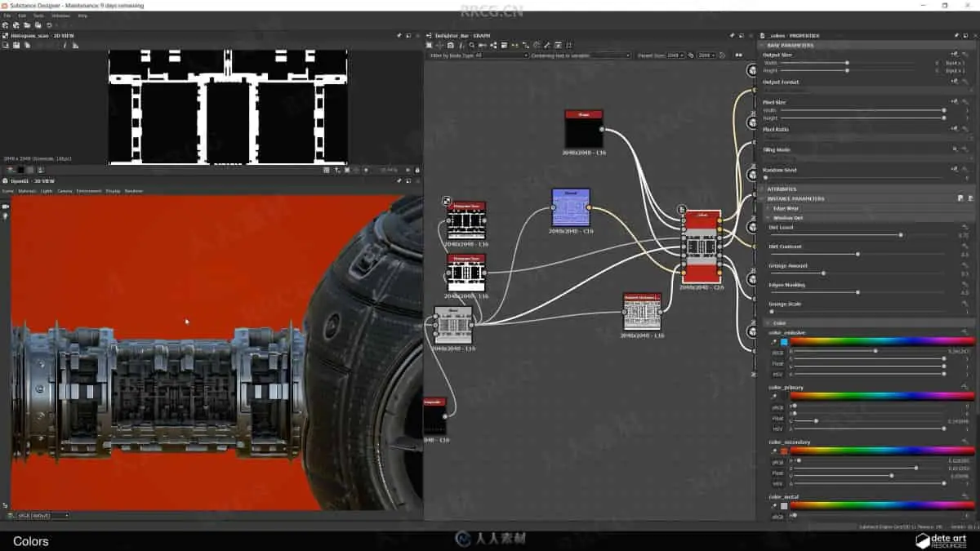Click the orange color_secondary swatch
The width and height of the screenshot is (980, 551).
784,451
